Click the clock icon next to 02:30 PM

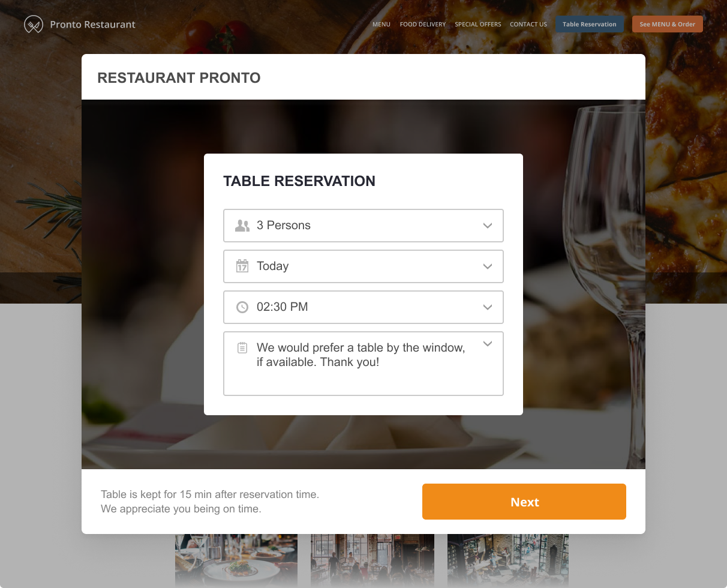click(x=242, y=307)
